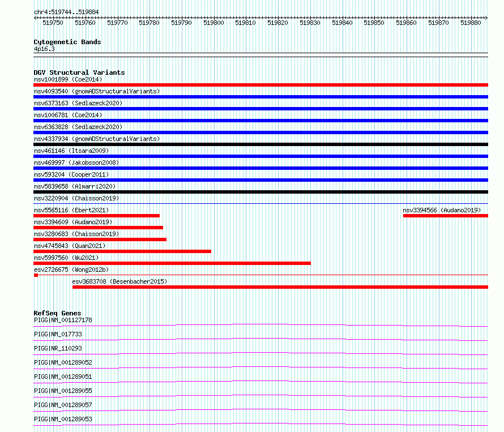Screen dimensions: 504x432
Task: Open the nsv461146 (Itsara2009) variant label
Action: point(71,151)
